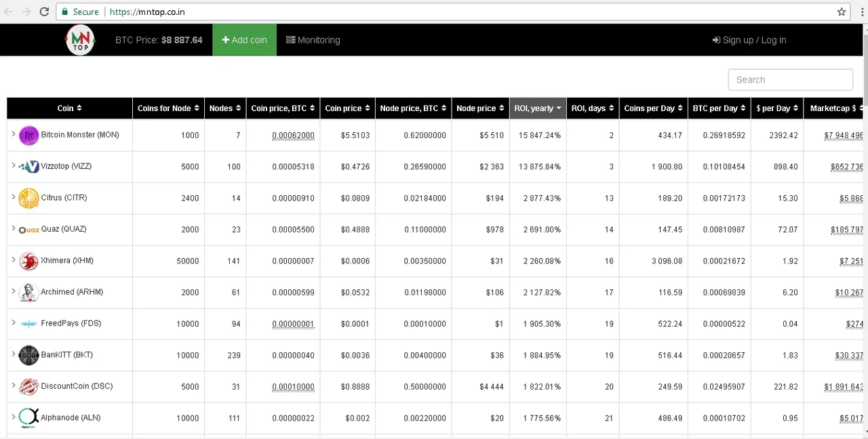Reload the page with the browser refresh icon

click(44, 12)
